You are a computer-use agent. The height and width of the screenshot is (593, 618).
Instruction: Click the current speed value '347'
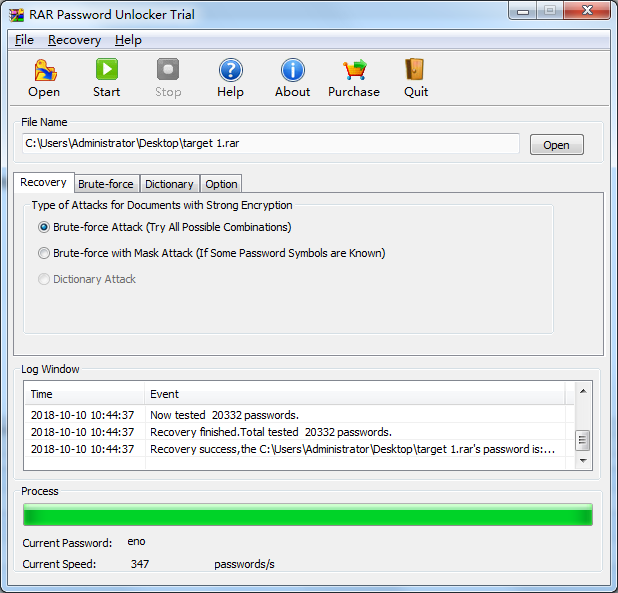pos(140,564)
